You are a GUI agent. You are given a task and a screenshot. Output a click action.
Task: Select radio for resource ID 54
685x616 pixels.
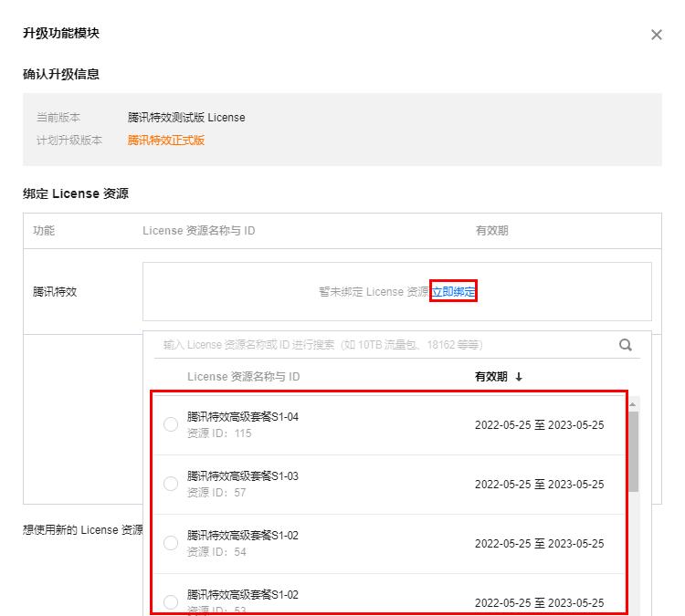(x=171, y=543)
